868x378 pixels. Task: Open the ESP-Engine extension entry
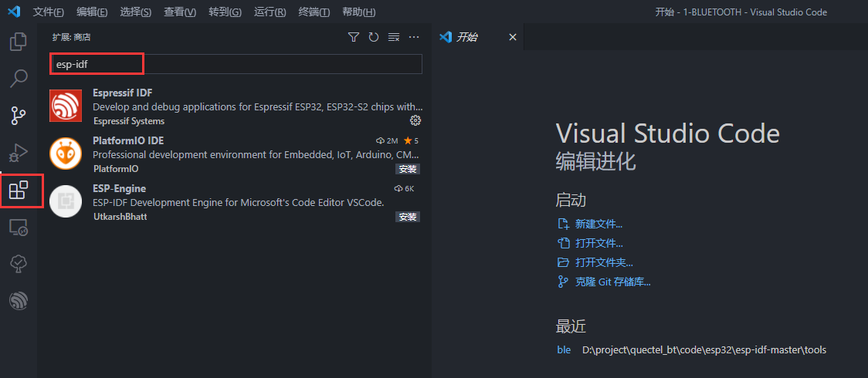(x=236, y=201)
